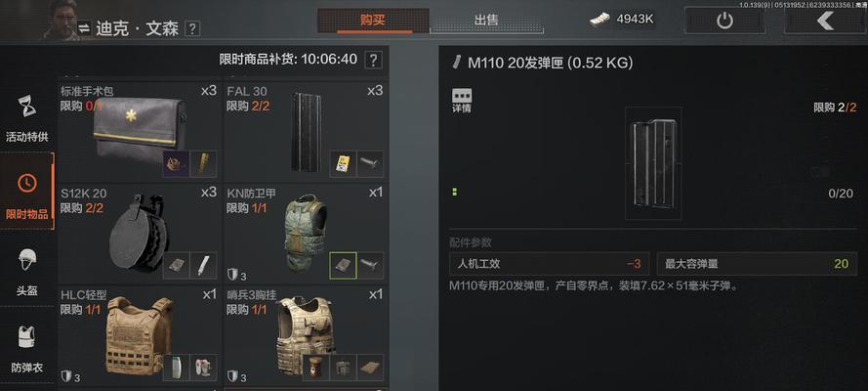Select the S12K 20 drum magazine
This screenshot has width=868, height=391.
(139, 235)
